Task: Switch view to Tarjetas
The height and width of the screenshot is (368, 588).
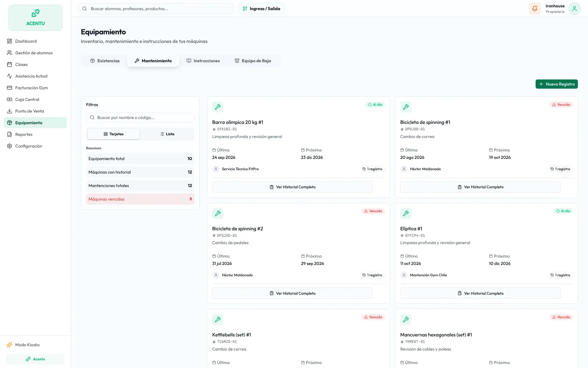Action: pos(114,134)
